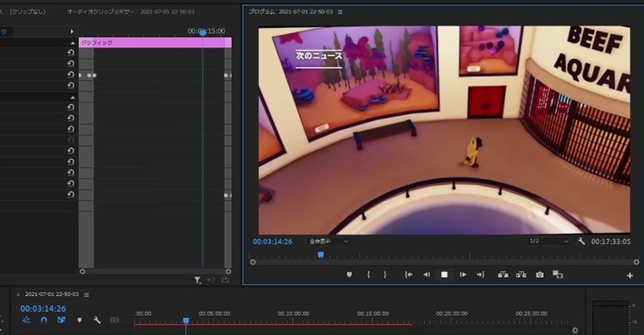Viewport: 644px width, 335px height.
Task: Toggle the Effect Controls timeline view arrow
Action: pos(72,32)
